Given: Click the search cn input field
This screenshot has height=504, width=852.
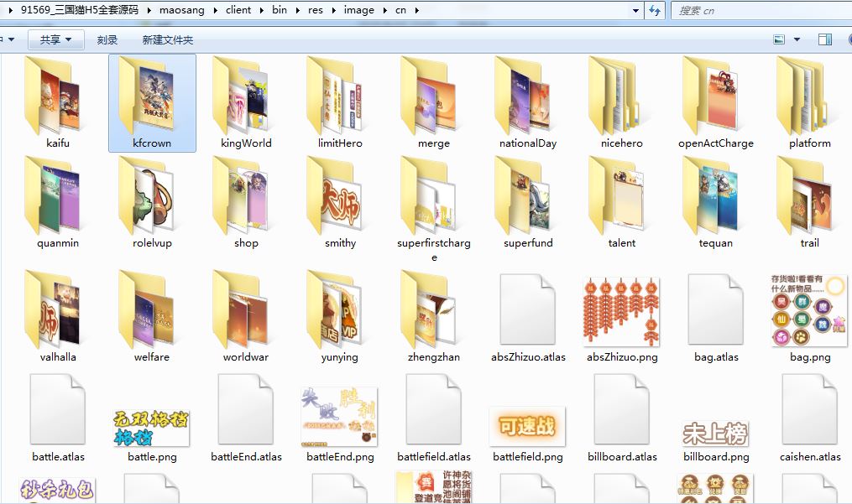Looking at the screenshot, I should (x=755, y=11).
